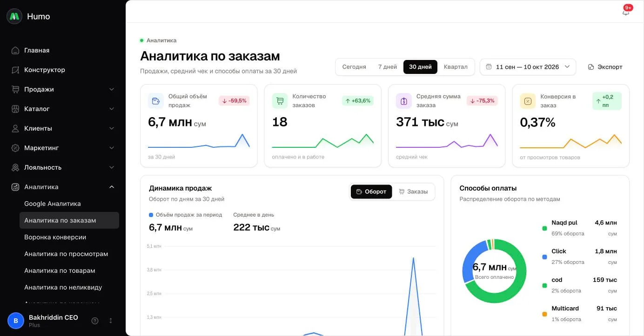
Task: Click the Продажи cart icon
Action: coord(15,89)
